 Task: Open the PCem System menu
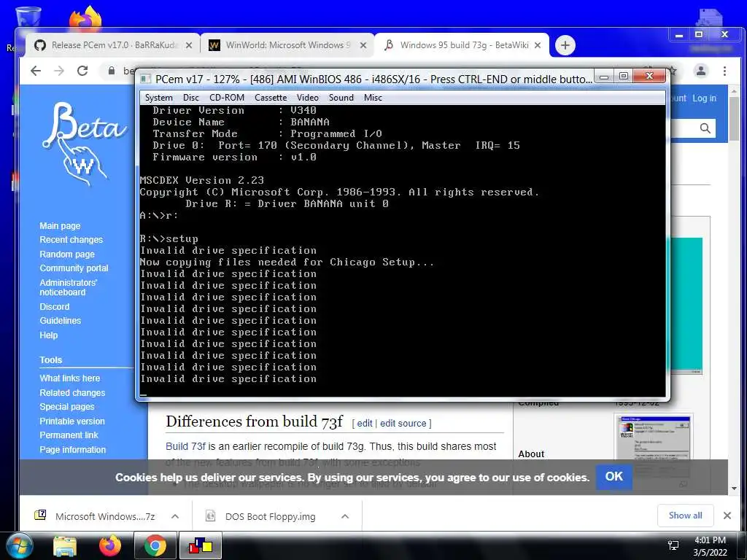point(158,98)
